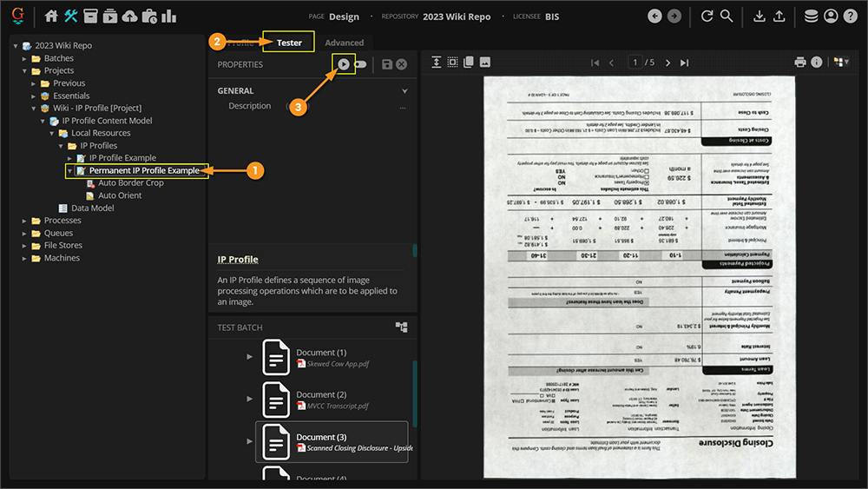This screenshot has width=868, height=489.
Task: Expand the Batches folder
Action: [x=24, y=58]
